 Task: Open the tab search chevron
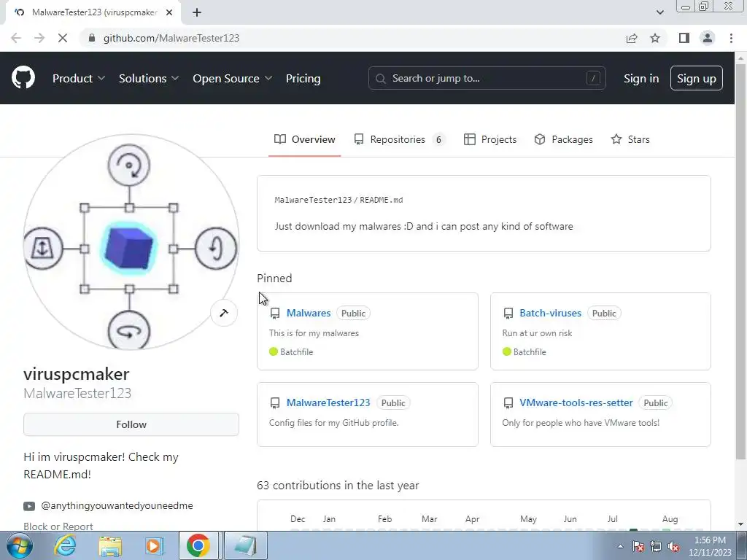[659, 12]
